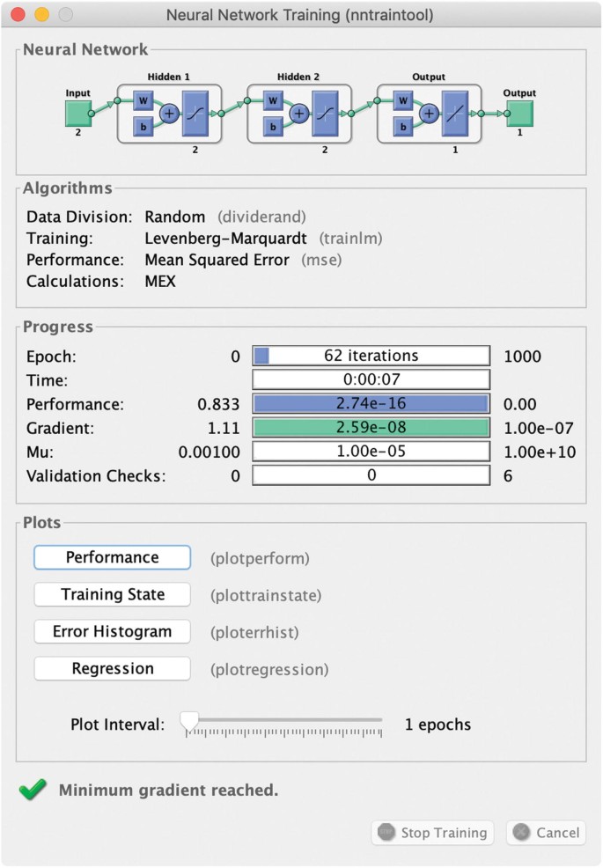Click the green Output block in diagram
603x868 pixels.
519,113
